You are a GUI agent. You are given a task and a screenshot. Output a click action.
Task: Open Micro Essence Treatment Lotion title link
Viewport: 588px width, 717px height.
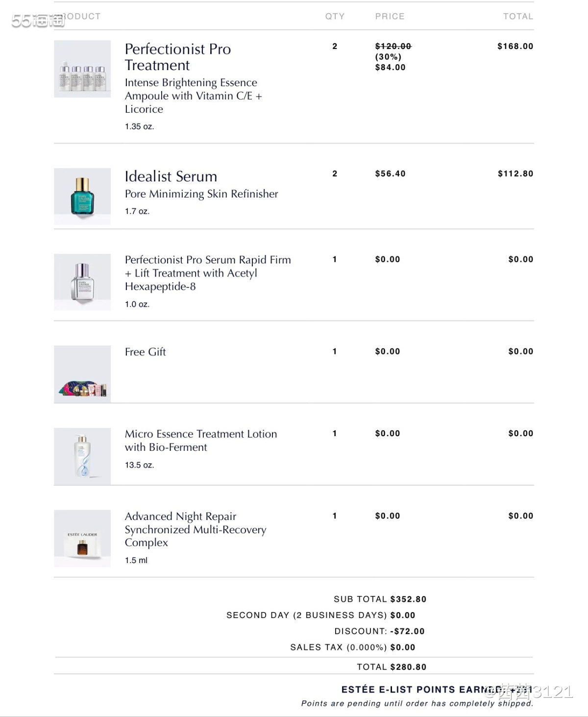tap(201, 441)
